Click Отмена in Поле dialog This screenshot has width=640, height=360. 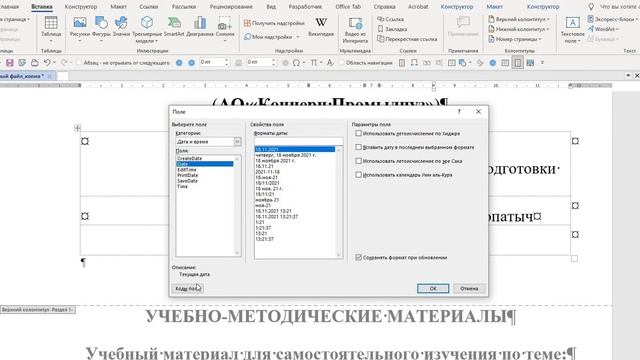pyautogui.click(x=469, y=289)
